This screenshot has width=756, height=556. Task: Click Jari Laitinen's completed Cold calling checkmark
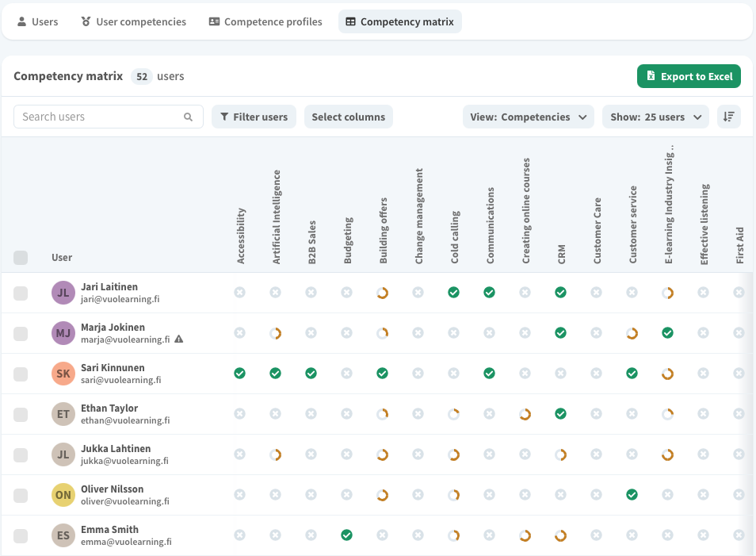(x=453, y=293)
